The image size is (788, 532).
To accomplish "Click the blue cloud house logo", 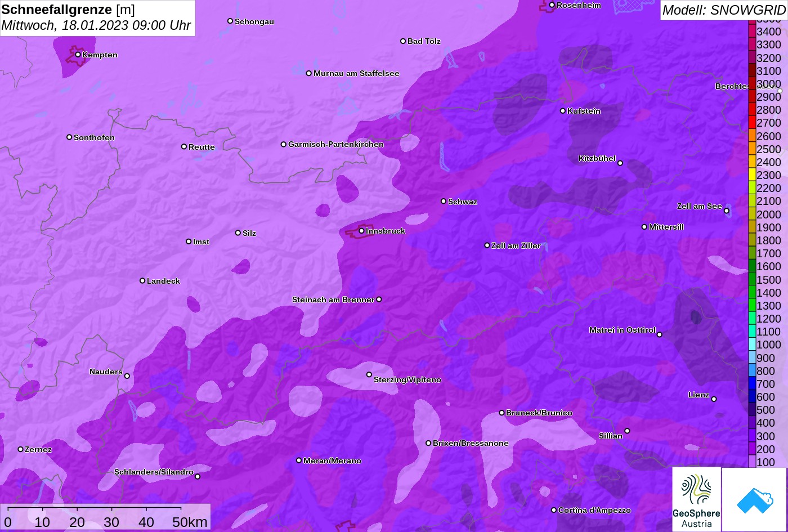I will [x=754, y=499].
